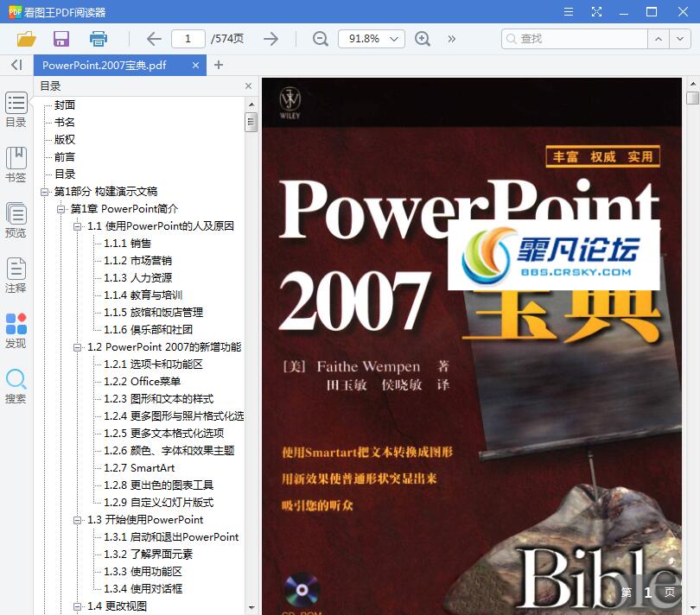Collapse 1.1 使用PowerPoint的人及原因 node

point(77,226)
